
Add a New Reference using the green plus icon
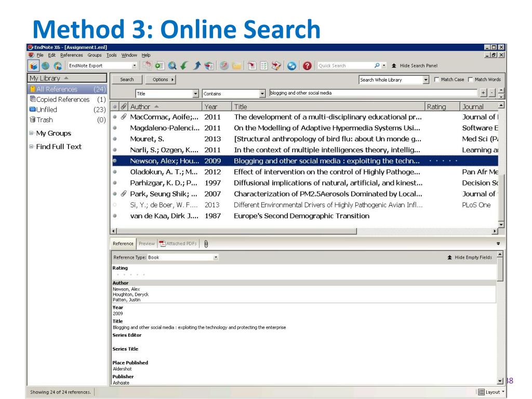159,65
